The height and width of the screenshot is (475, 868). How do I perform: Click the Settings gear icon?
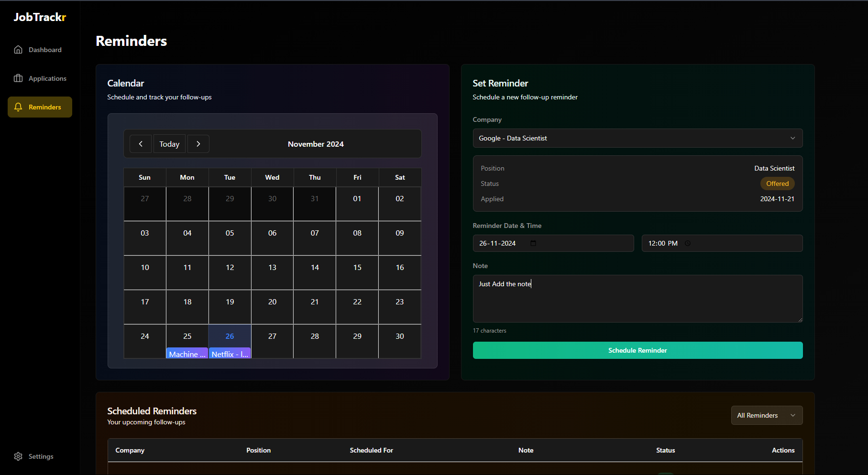(18, 456)
